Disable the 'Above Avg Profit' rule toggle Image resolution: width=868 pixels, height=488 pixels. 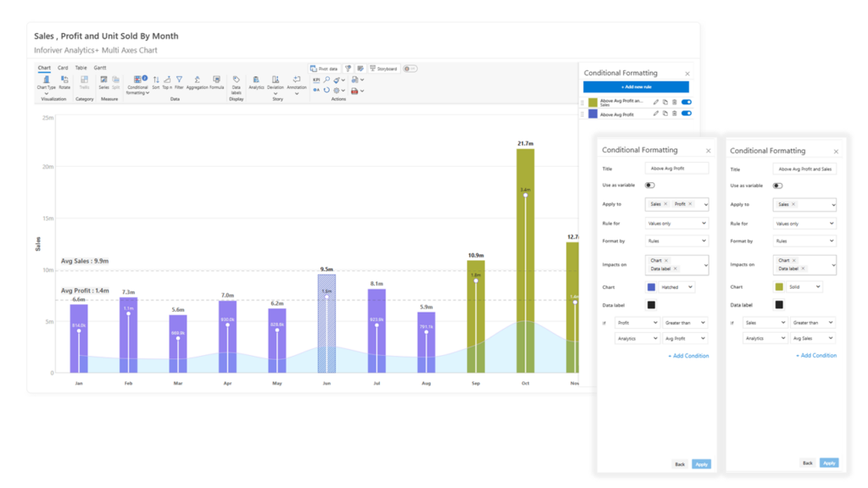687,114
